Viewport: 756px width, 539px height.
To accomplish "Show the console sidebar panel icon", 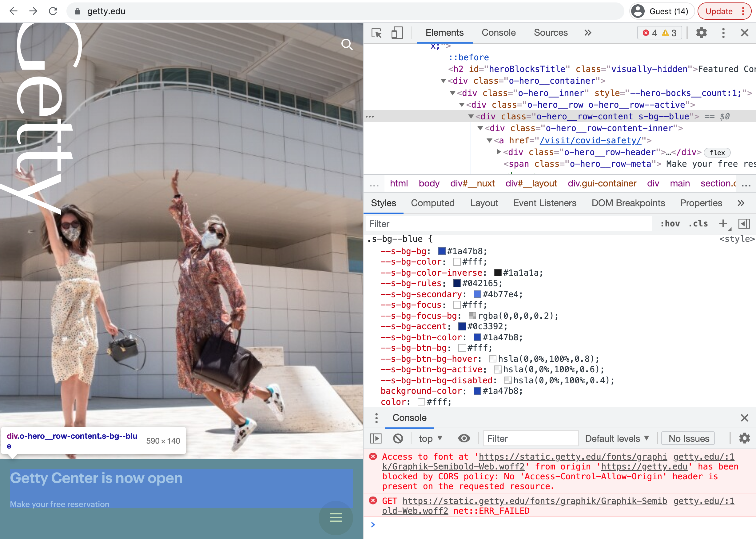I will (376, 438).
